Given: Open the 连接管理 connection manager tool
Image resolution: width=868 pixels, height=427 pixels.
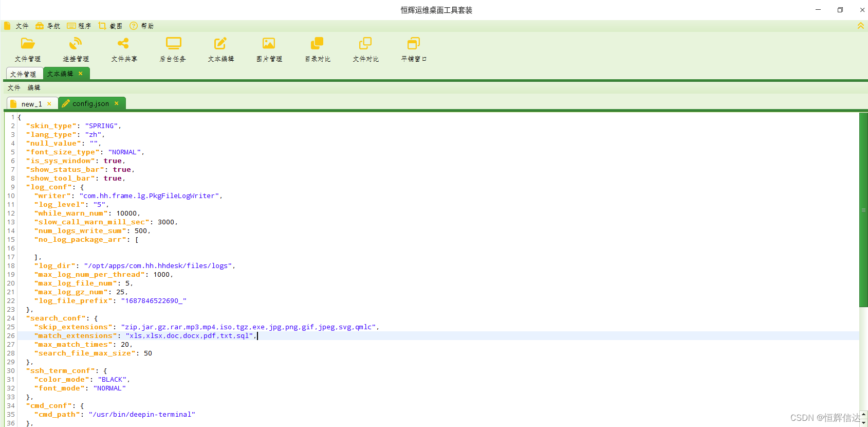Looking at the screenshot, I should coord(76,50).
